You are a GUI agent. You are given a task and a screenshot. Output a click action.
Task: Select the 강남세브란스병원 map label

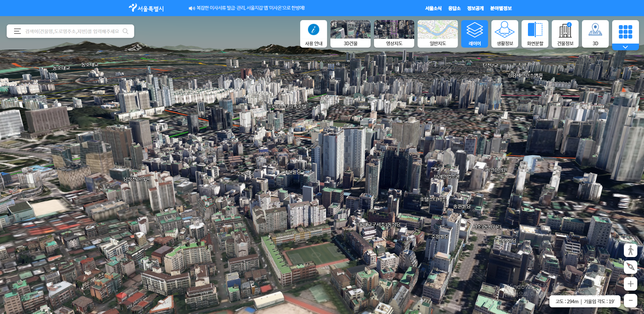pyautogui.click(x=525, y=75)
